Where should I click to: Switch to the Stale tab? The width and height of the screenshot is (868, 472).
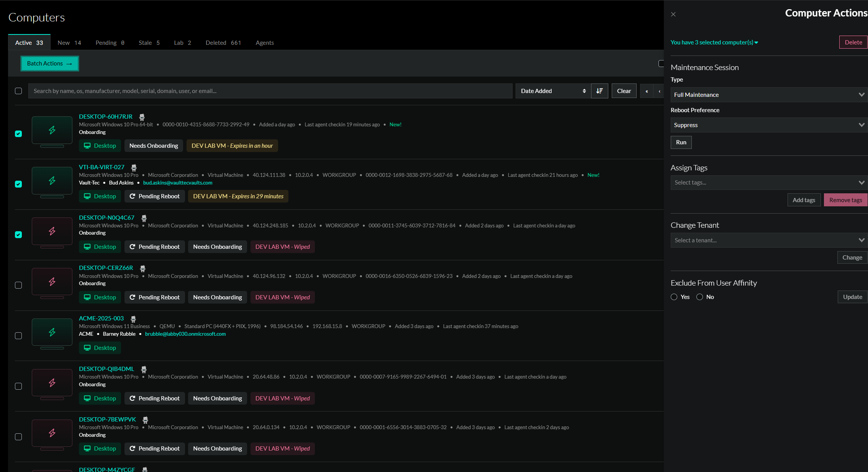pyautogui.click(x=149, y=43)
